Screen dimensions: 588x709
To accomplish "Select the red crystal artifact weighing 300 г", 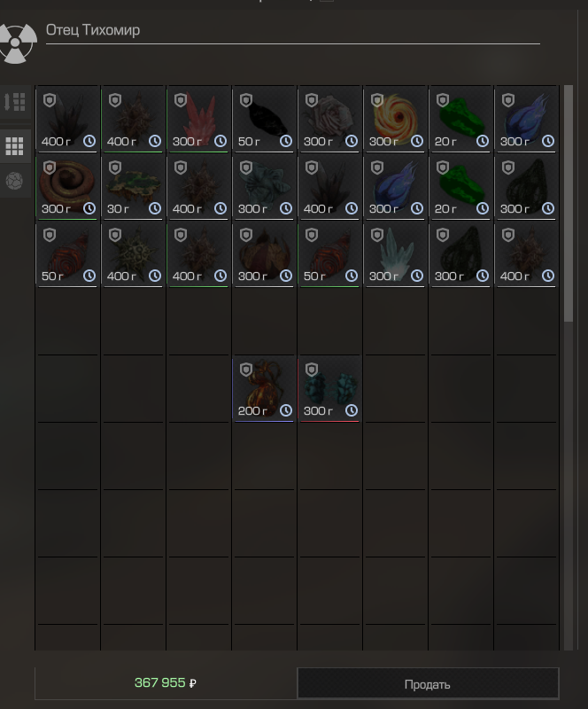I will pyautogui.click(x=198, y=120).
